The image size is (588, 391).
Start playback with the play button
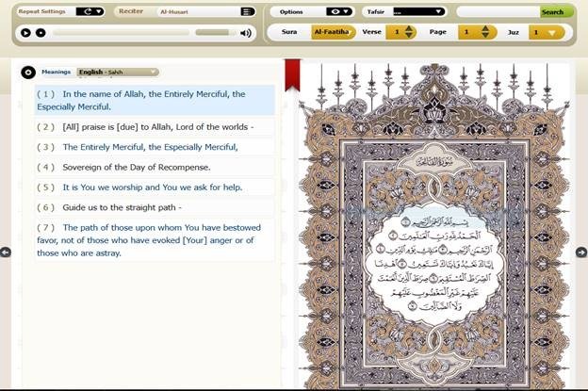(25, 33)
